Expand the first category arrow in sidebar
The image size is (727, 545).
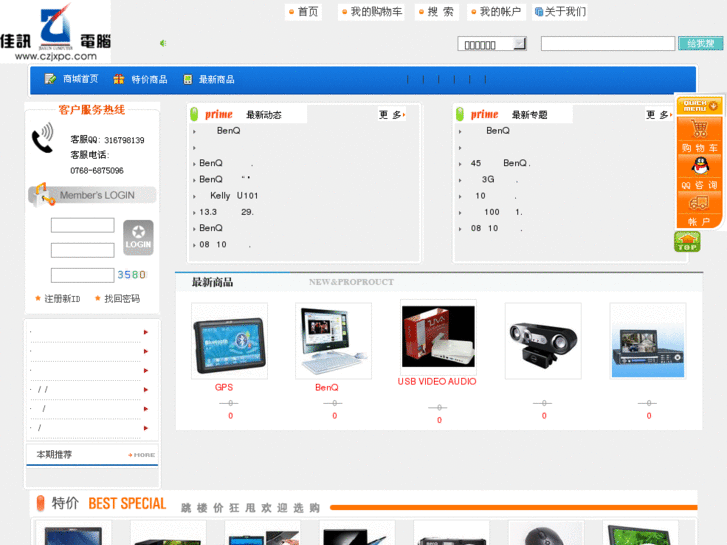[x=146, y=332]
